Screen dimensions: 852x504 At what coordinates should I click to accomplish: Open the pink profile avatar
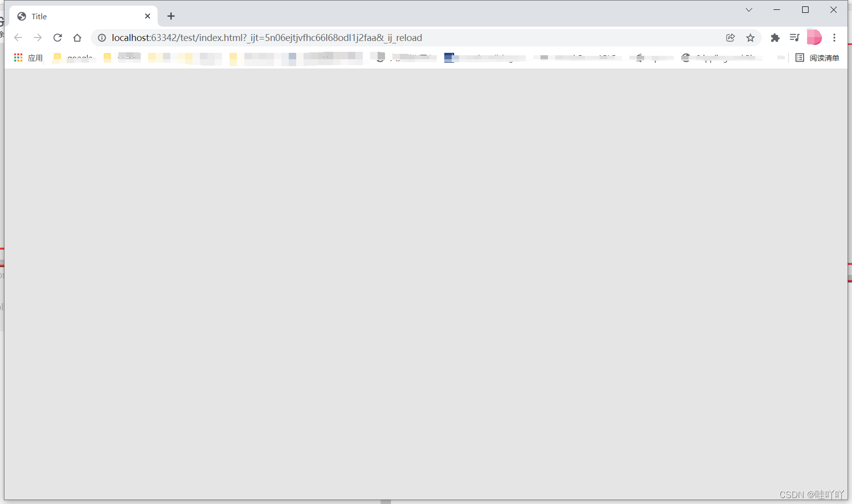pos(814,38)
